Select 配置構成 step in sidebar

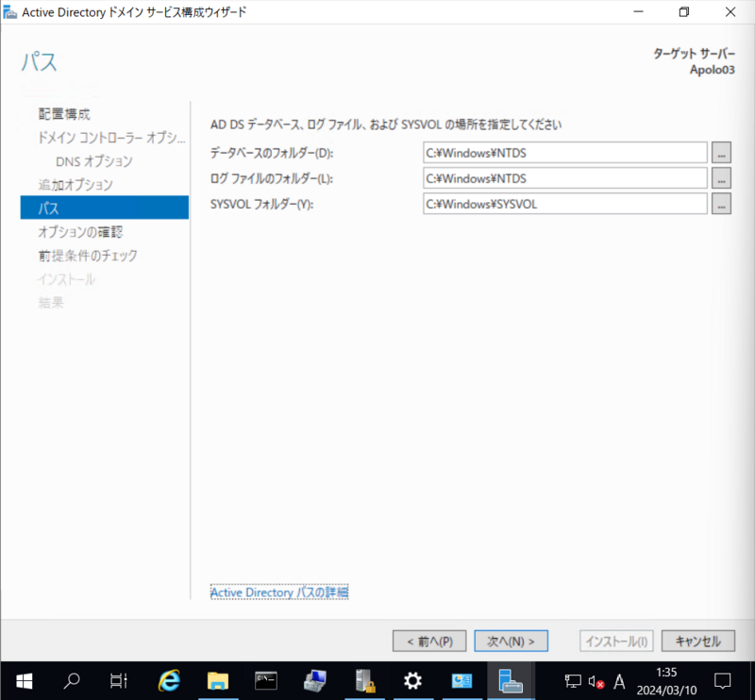tap(64, 114)
